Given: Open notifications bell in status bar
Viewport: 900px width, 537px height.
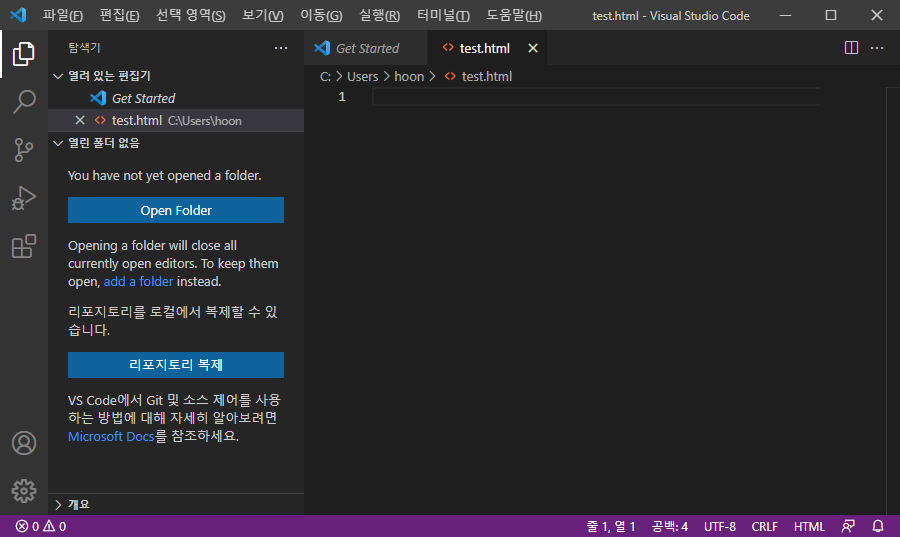Looking at the screenshot, I should point(878,526).
